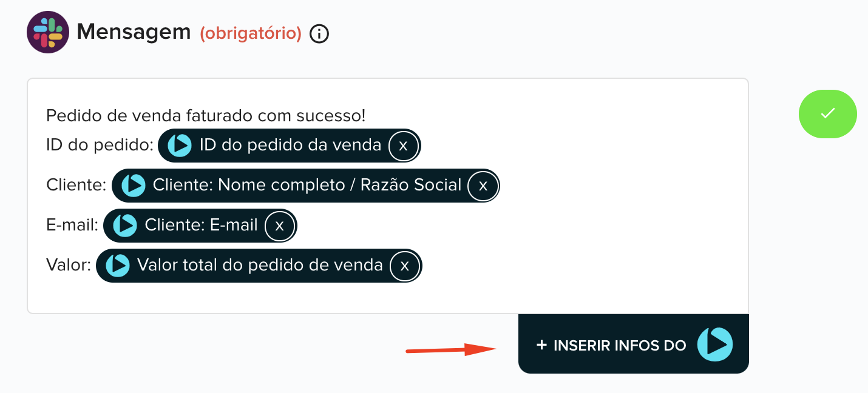Screen dimensions: 868x393
Task: Click the Mensagem heading
Action: coord(132,32)
